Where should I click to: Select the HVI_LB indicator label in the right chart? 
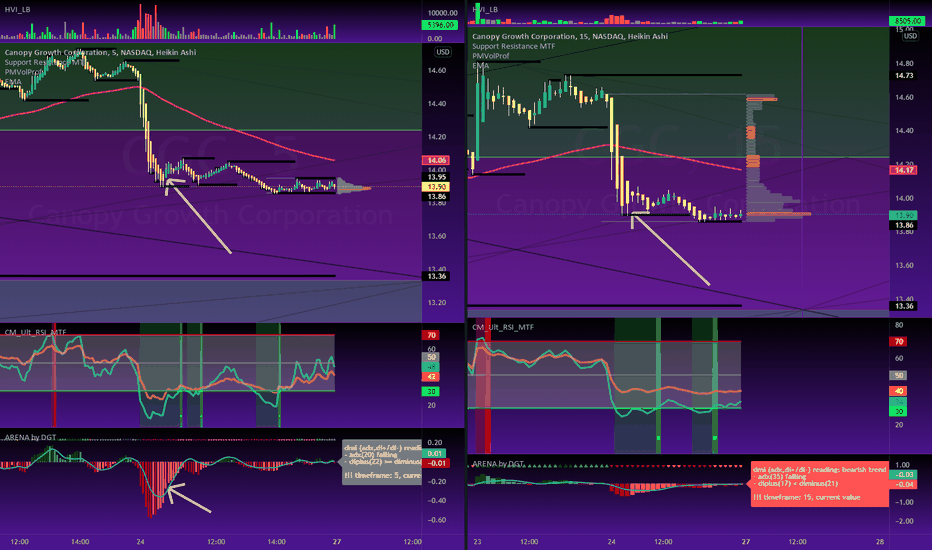485,10
